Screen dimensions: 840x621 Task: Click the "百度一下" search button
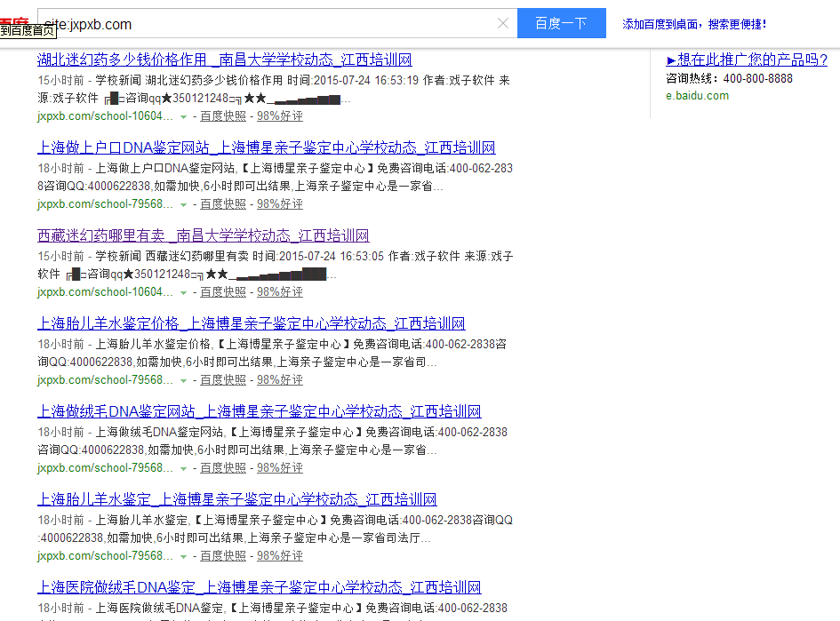561,23
